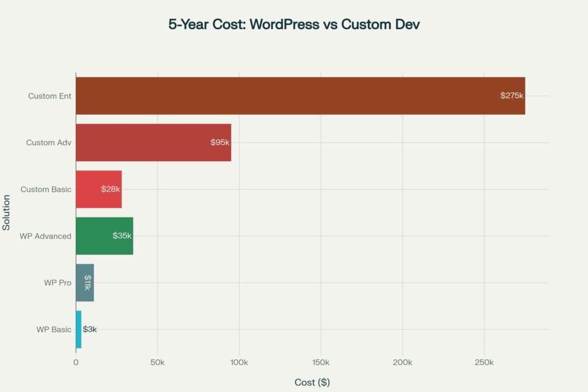
Task: Click the '150k' x-axis tick label
Action: (320, 362)
